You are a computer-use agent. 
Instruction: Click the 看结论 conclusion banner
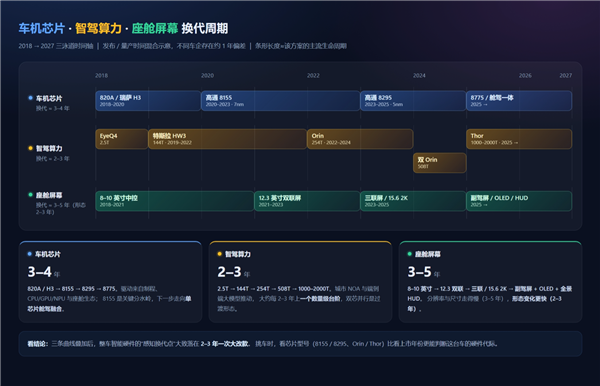pyautogui.click(x=300, y=344)
